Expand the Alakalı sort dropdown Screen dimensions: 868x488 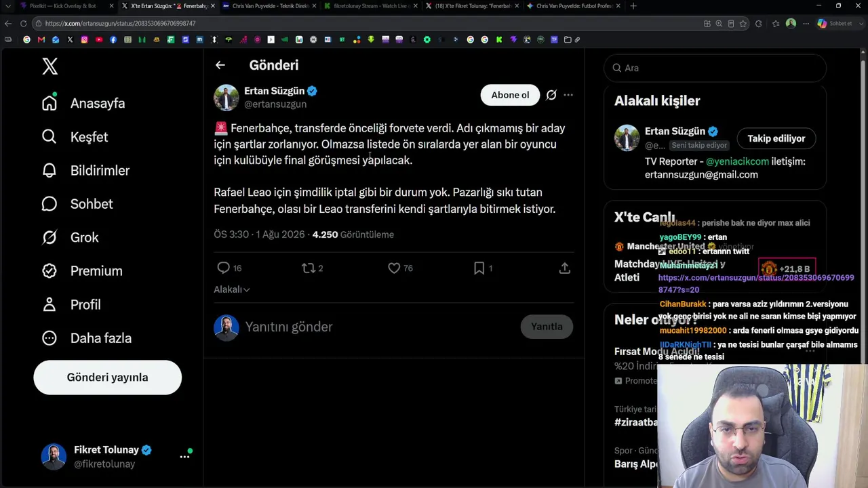coord(232,289)
